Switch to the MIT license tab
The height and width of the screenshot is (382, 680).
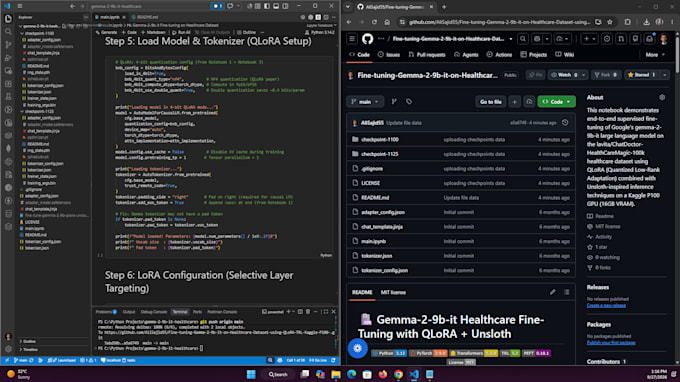[393, 292]
